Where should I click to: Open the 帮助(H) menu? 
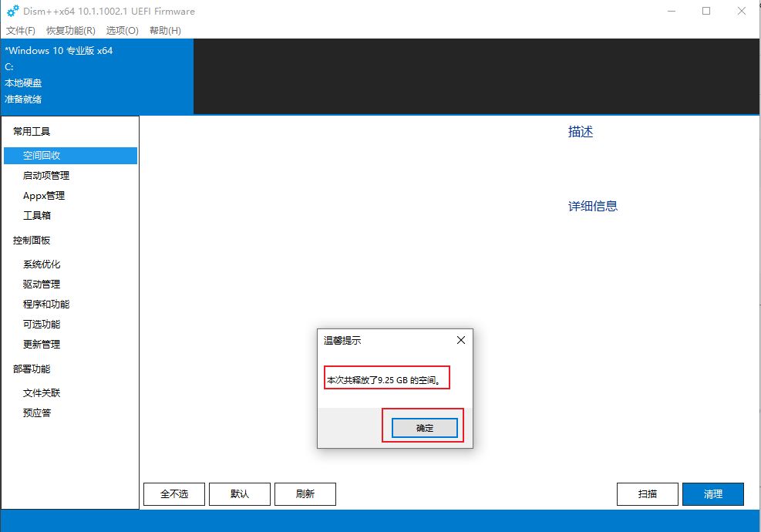(x=165, y=31)
